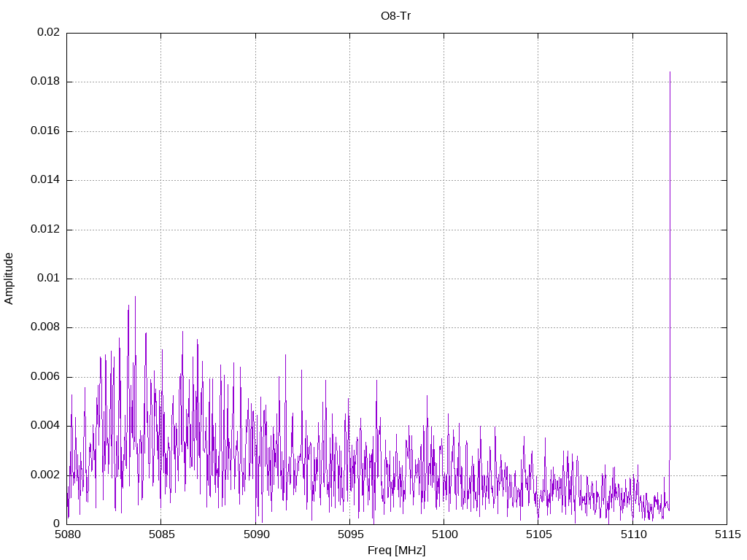Click the 0.014 y-axis tick label
747x560 pixels.
point(45,180)
